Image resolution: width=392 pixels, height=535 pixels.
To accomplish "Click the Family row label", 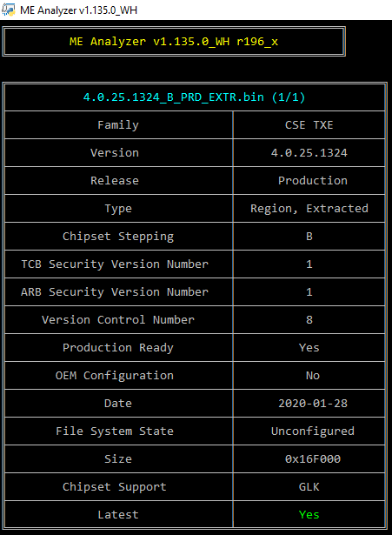I will 118,125.
